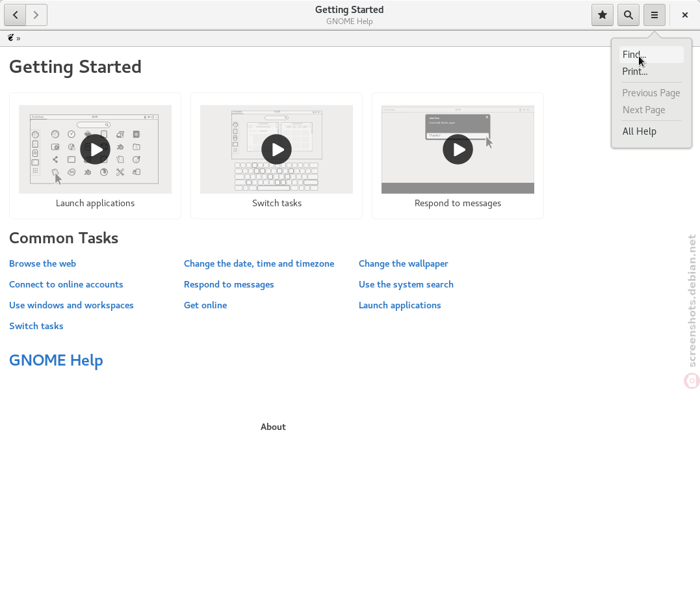The image size is (700, 616).
Task: Open All Help from the menu
Action: [x=651, y=131]
